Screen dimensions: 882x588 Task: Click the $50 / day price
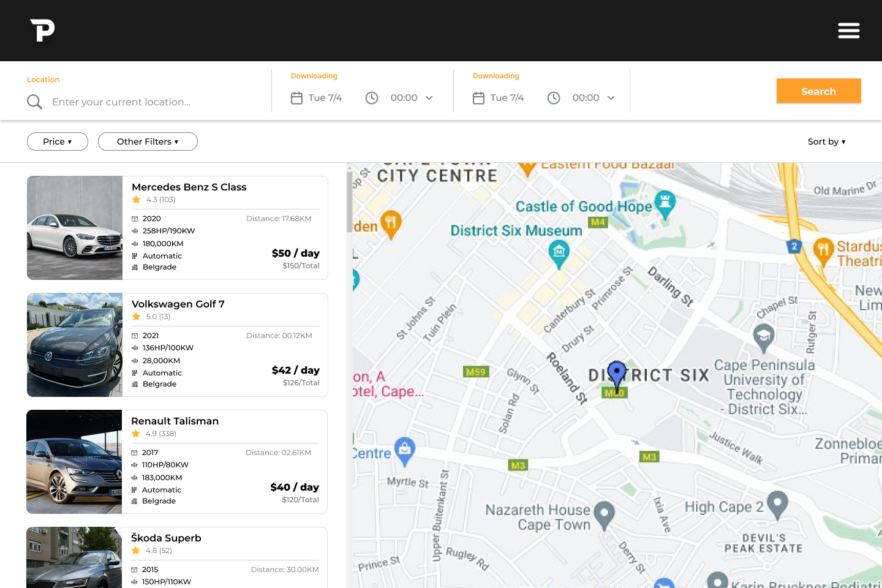296,253
